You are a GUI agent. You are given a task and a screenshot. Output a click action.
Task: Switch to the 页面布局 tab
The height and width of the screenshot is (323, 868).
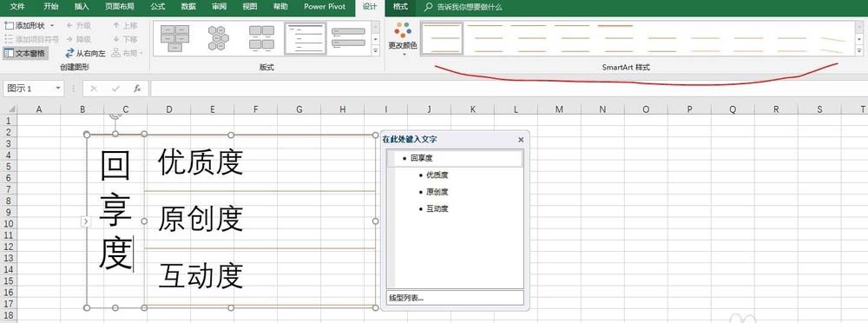(119, 7)
